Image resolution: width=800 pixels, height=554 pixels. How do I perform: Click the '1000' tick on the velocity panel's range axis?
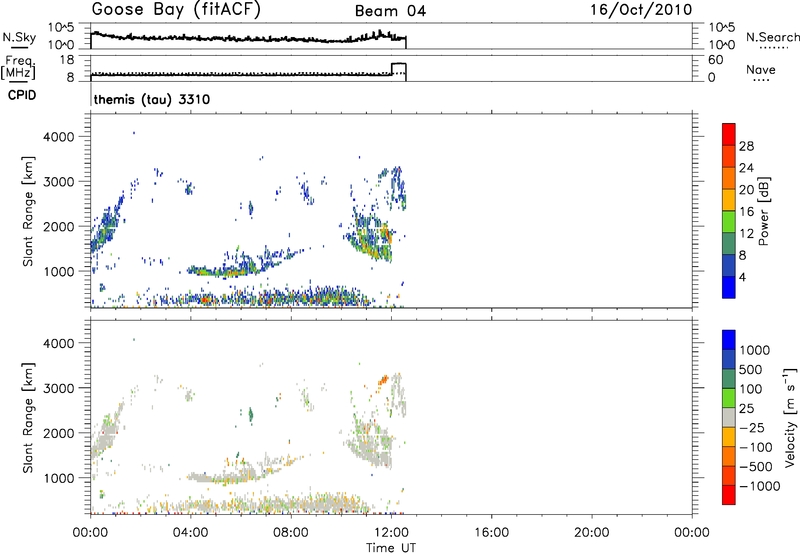(x=59, y=478)
